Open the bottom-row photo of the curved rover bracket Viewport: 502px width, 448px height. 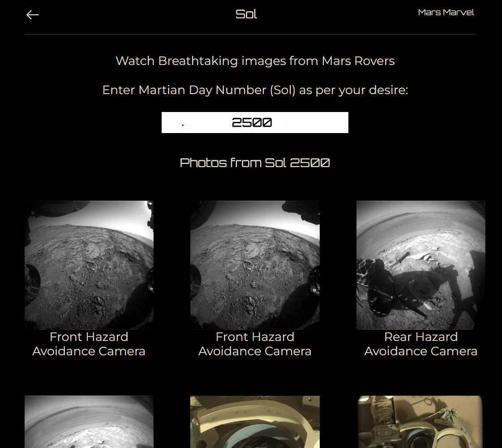click(255, 422)
